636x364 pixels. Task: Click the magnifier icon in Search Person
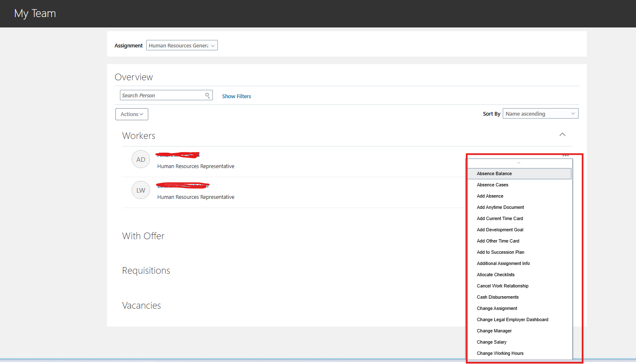(207, 95)
